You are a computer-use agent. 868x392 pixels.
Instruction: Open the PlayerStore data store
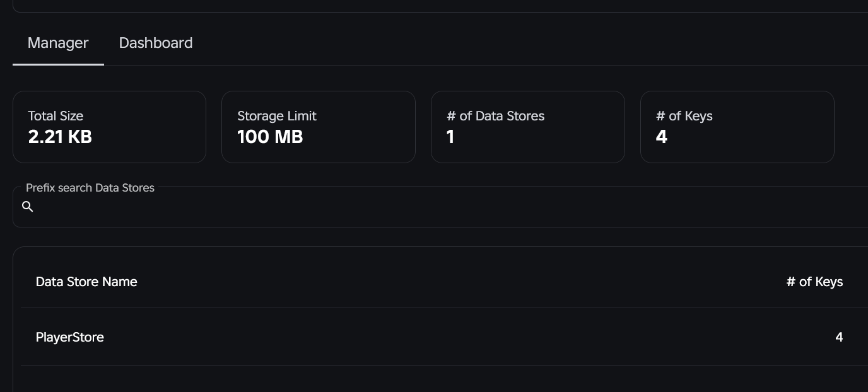pos(70,337)
